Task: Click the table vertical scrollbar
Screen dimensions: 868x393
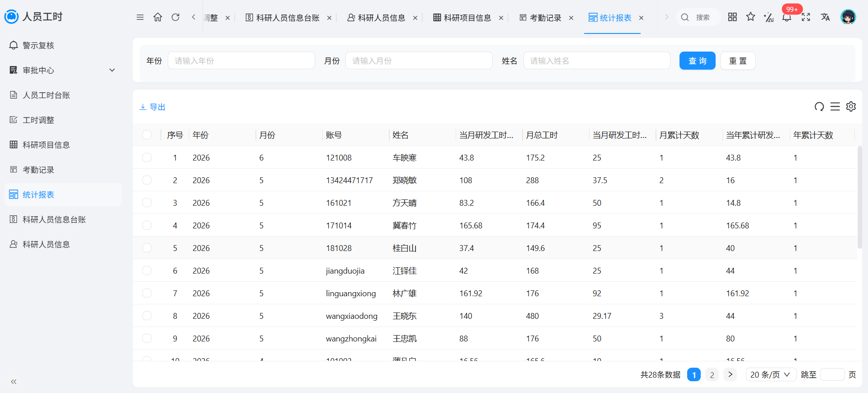Action: click(x=859, y=197)
